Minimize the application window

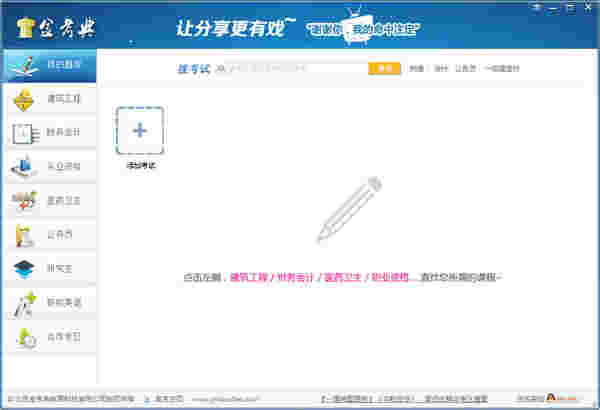point(553,7)
